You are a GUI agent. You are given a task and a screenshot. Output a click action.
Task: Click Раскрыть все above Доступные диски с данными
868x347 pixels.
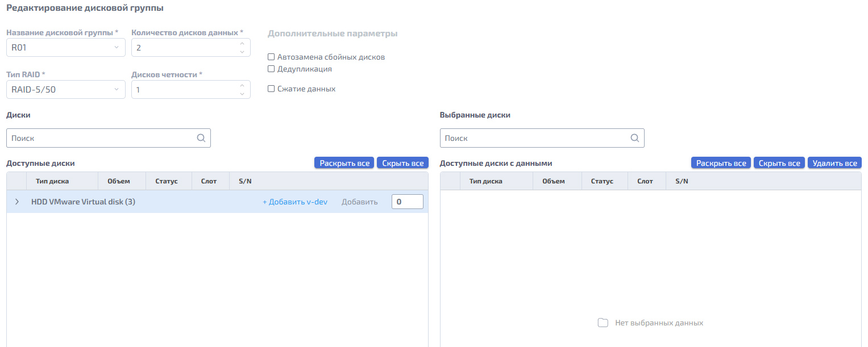pyautogui.click(x=721, y=163)
